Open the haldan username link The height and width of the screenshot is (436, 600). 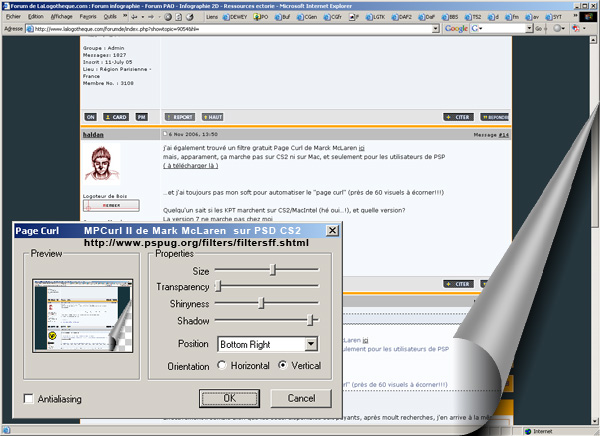[x=93, y=135]
